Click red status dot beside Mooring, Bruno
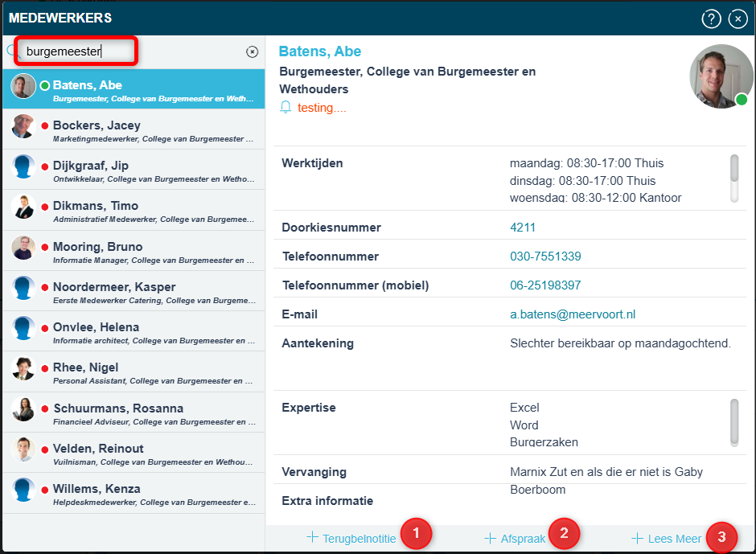 tap(45, 248)
